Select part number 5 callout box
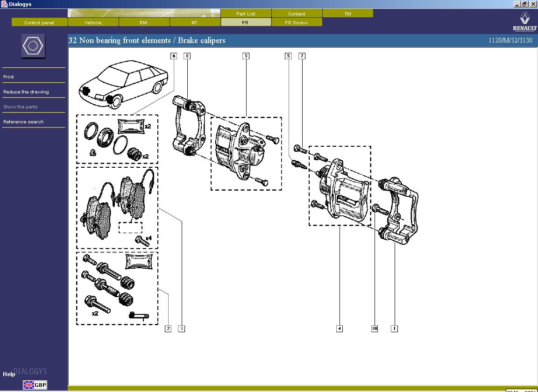The height and width of the screenshot is (392, 538). [288, 56]
